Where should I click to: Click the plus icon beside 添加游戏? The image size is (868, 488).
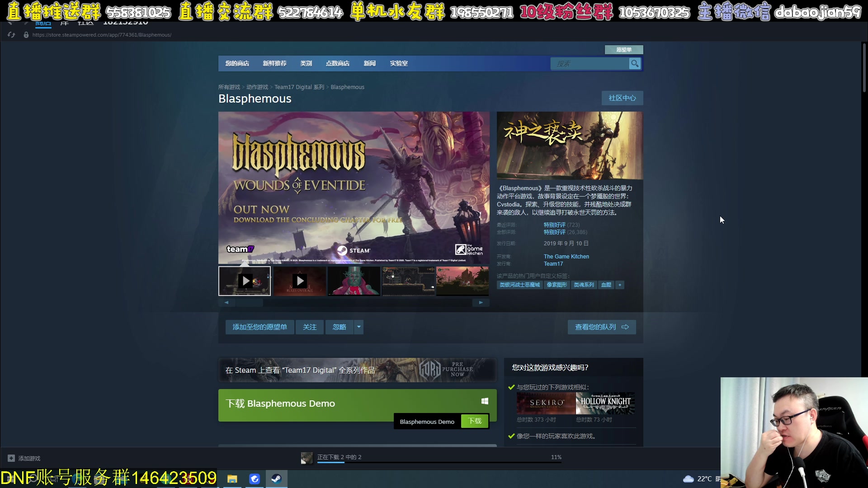click(11, 458)
